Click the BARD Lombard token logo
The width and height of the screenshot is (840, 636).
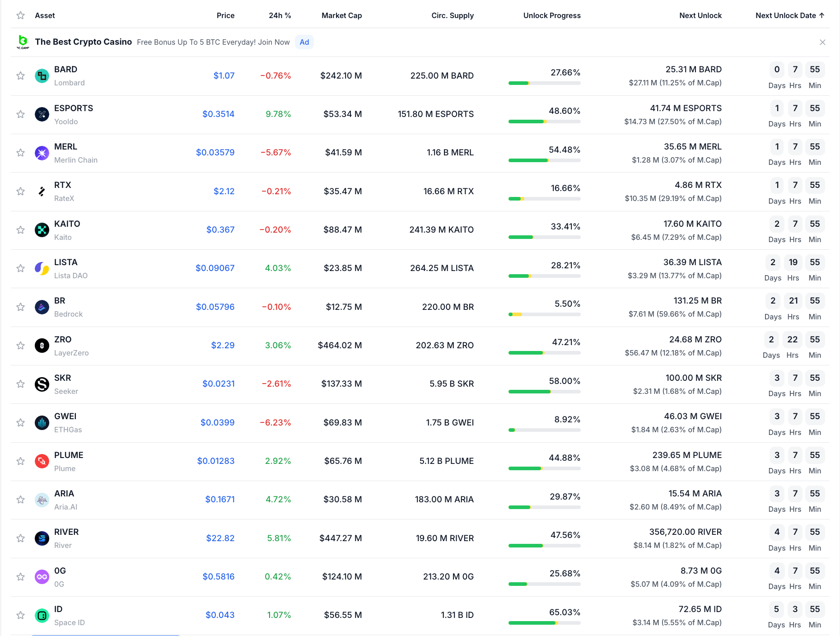tap(42, 76)
